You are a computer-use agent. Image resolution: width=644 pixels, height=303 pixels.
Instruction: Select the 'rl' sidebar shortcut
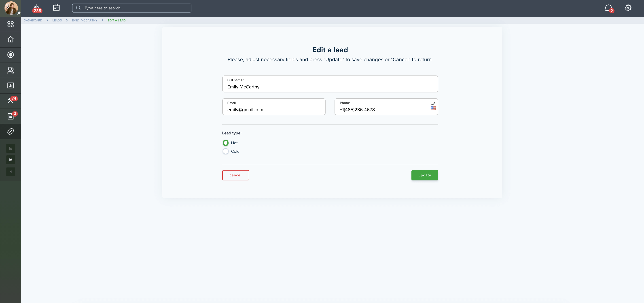[11, 172]
